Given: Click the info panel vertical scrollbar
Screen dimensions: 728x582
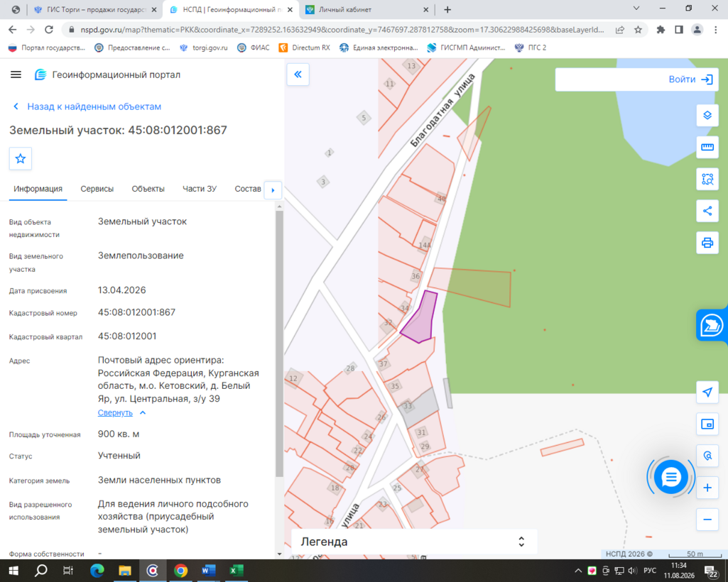Looking at the screenshot, I should point(279,344).
